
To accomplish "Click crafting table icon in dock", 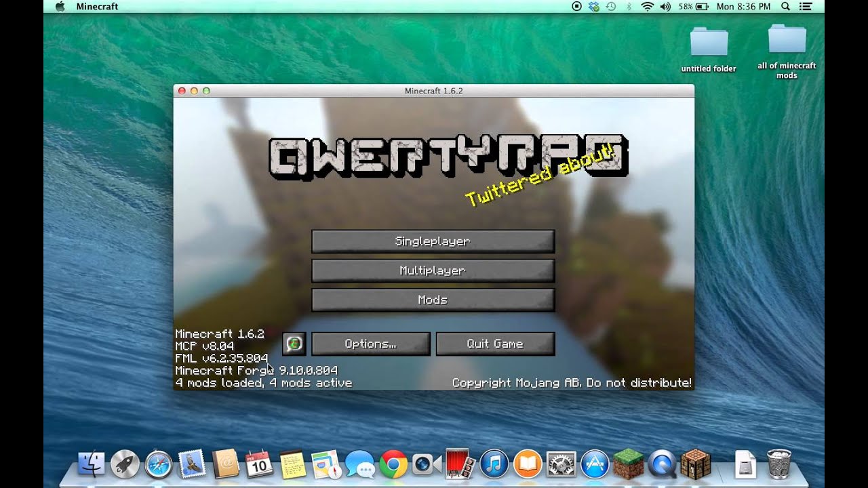I will point(696,464).
